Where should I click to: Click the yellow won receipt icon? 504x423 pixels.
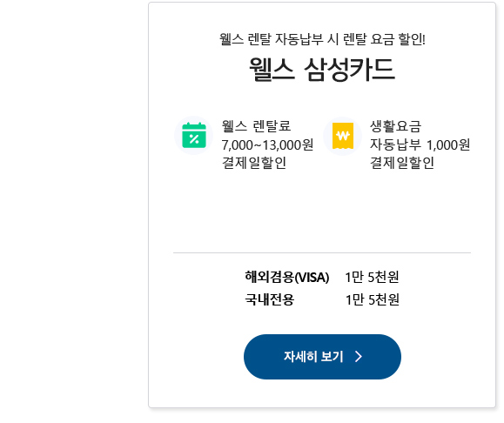pyautogui.click(x=343, y=136)
